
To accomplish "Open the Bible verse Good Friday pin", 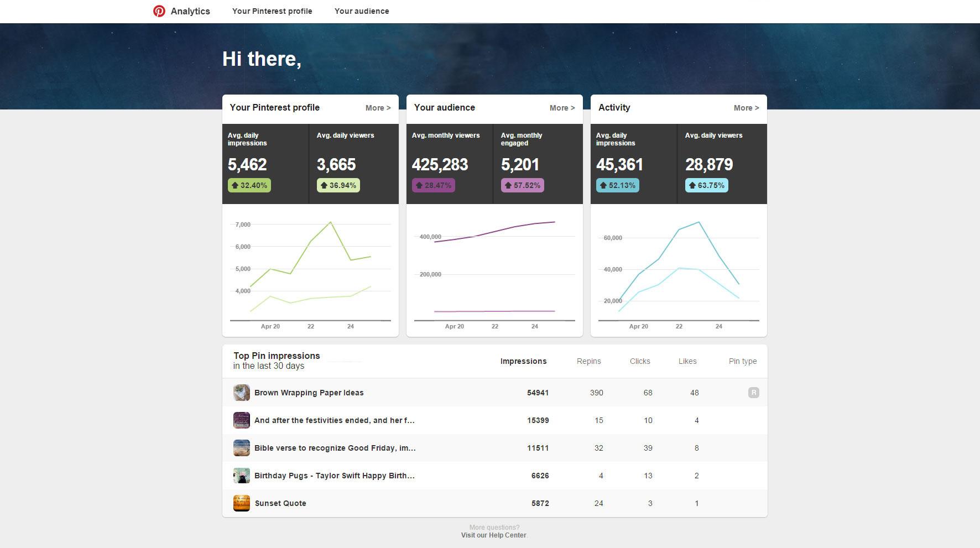I will (335, 448).
